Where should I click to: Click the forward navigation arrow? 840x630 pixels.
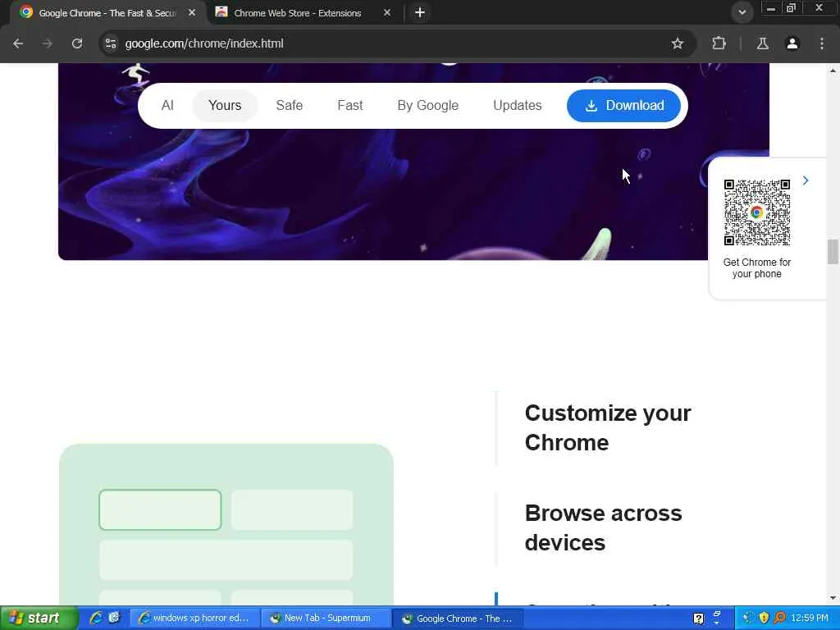click(x=48, y=43)
